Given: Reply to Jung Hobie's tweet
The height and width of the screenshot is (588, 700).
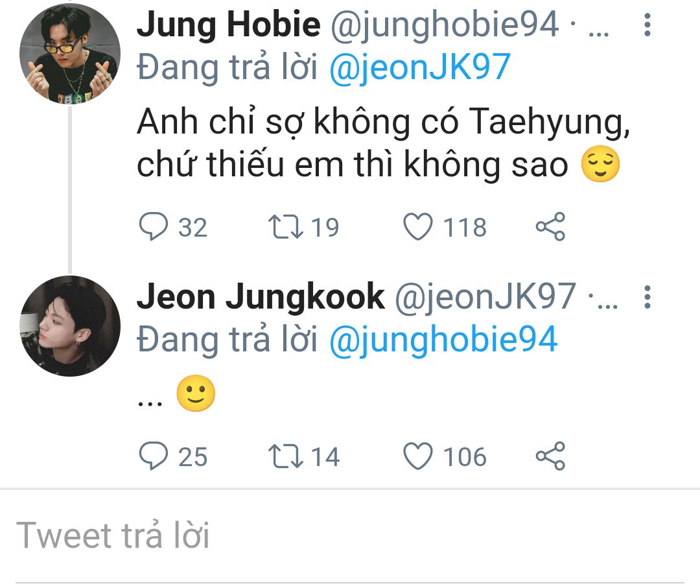Looking at the screenshot, I should pyautogui.click(x=154, y=228).
